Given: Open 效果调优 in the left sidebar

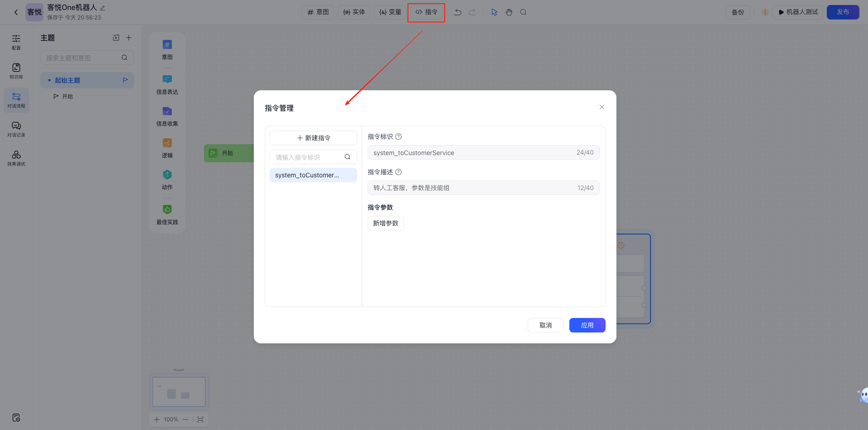Looking at the screenshot, I should point(16,158).
